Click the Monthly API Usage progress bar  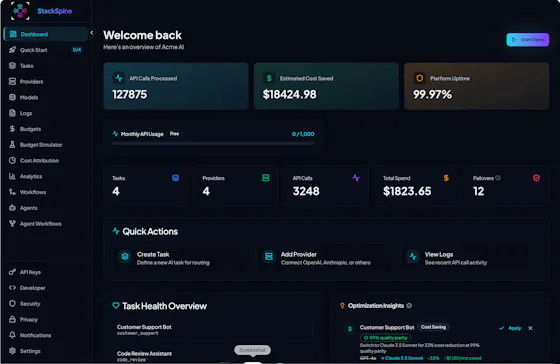213,143
